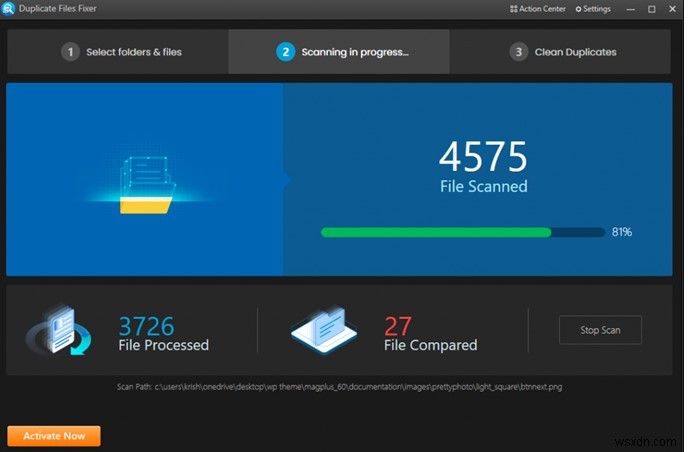Click the 3726 File Processed count
Screen dimensions: 688x452
point(163,334)
